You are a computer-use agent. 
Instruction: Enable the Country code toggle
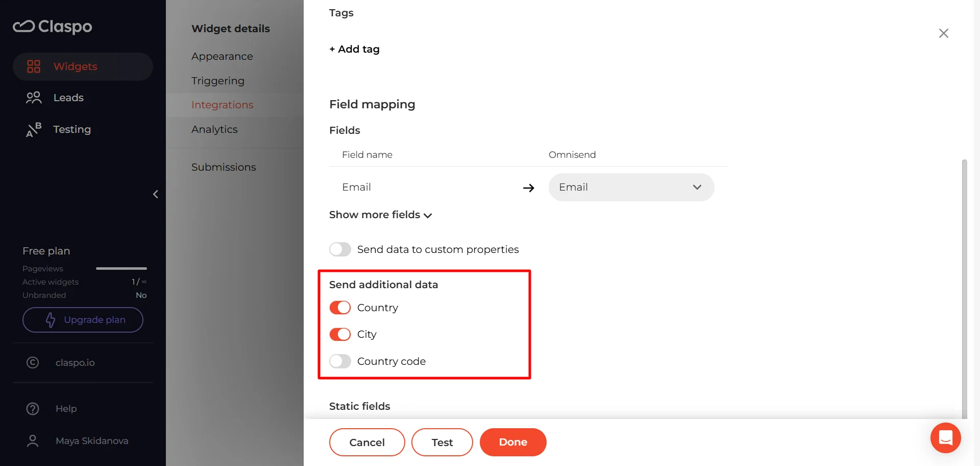340,361
